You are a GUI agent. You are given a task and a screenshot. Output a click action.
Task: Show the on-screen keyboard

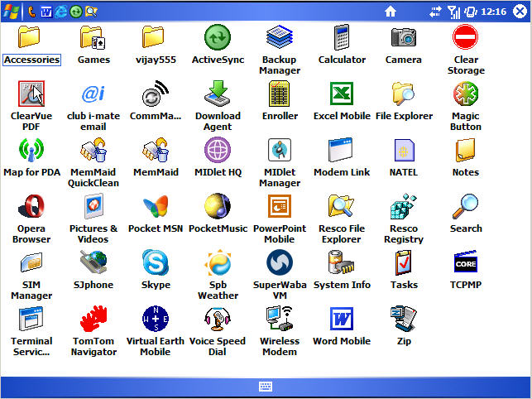266,387
